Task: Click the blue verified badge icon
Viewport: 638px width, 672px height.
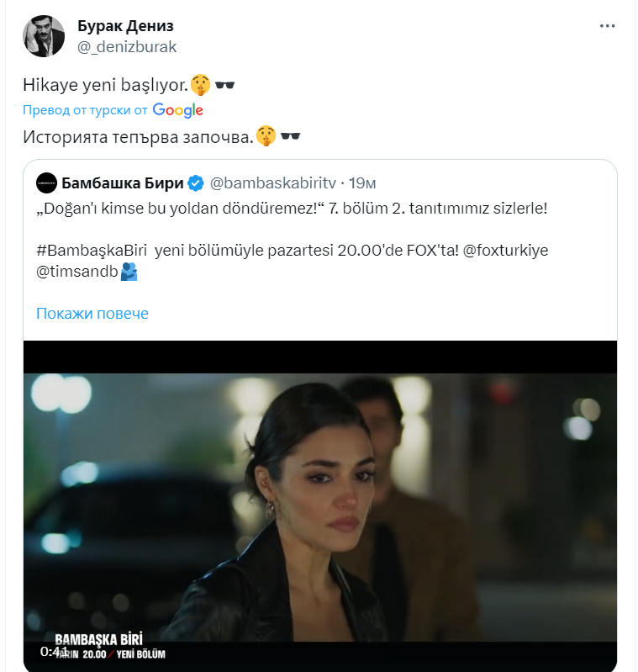Action: [193, 183]
